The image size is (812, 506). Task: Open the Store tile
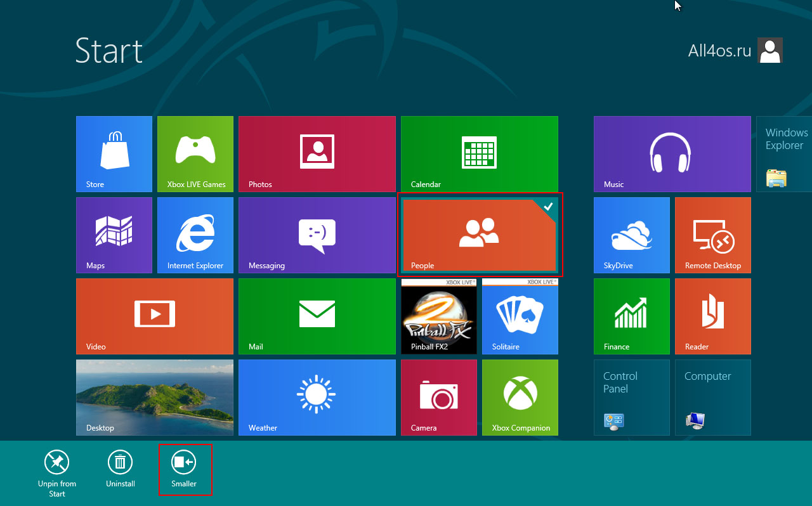coord(114,154)
